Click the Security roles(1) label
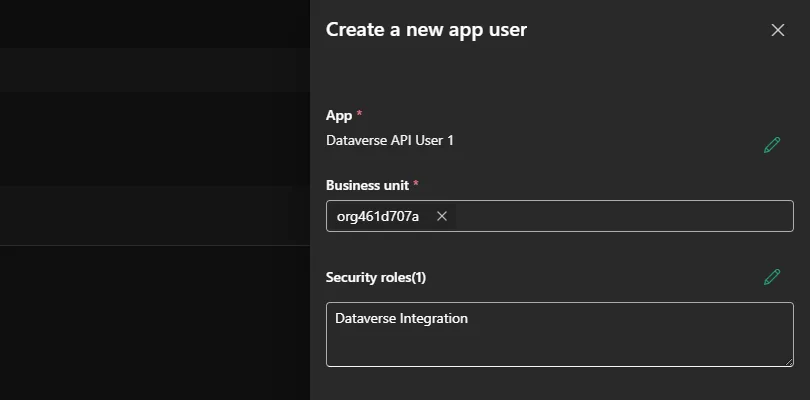The width and height of the screenshot is (810, 400). coord(376,278)
